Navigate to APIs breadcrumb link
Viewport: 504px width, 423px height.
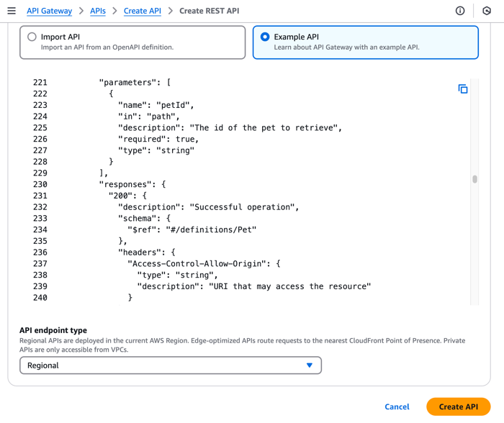[98, 11]
